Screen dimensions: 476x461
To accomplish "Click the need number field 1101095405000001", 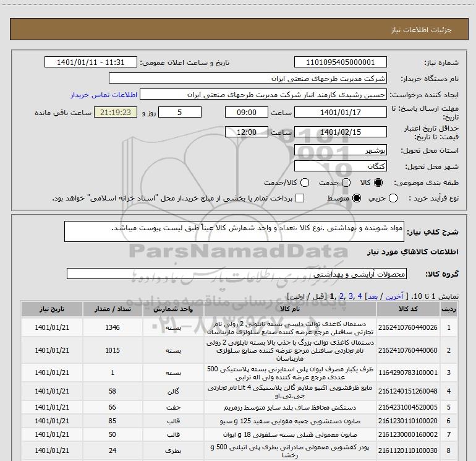I will tap(340, 62).
